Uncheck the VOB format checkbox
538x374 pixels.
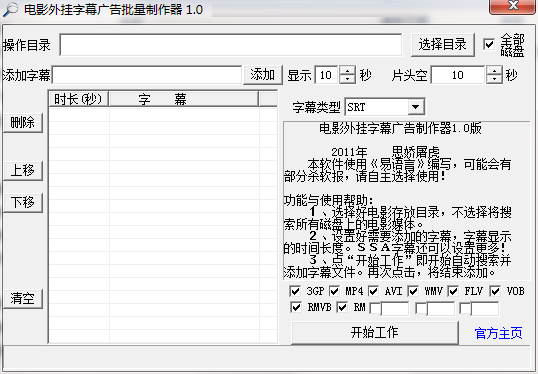tap(495, 291)
